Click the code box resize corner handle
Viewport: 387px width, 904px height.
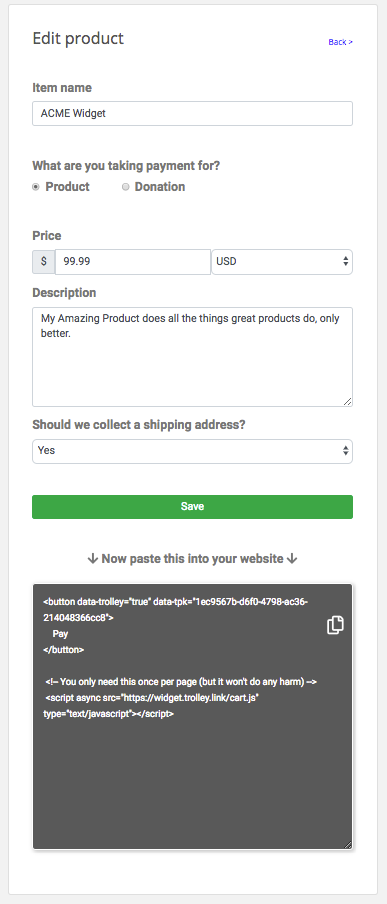point(347,845)
